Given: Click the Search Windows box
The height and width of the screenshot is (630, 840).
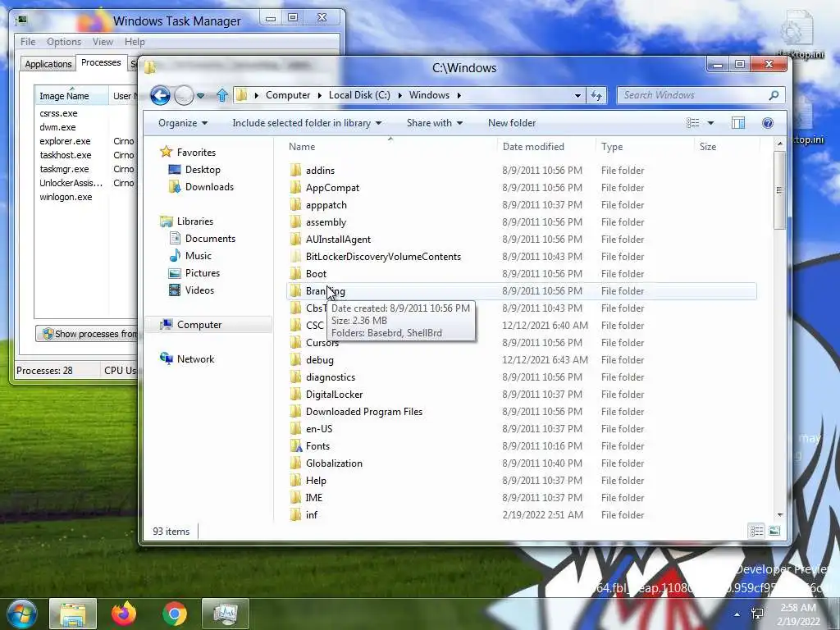Looking at the screenshot, I should pos(701,95).
